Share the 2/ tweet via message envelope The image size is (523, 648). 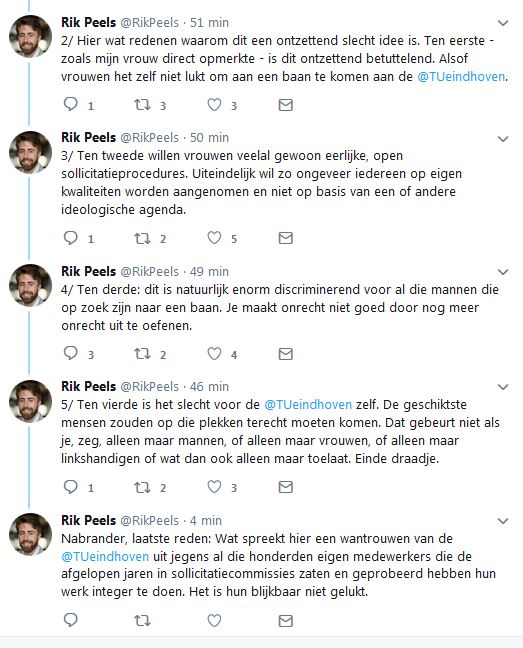[x=285, y=105]
